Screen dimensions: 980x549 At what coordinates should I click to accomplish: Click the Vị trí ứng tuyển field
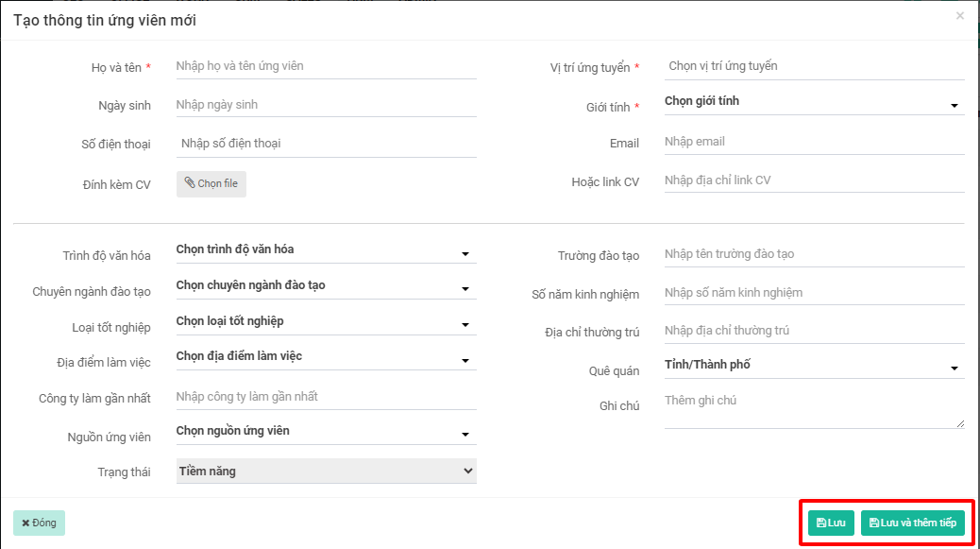coord(813,67)
